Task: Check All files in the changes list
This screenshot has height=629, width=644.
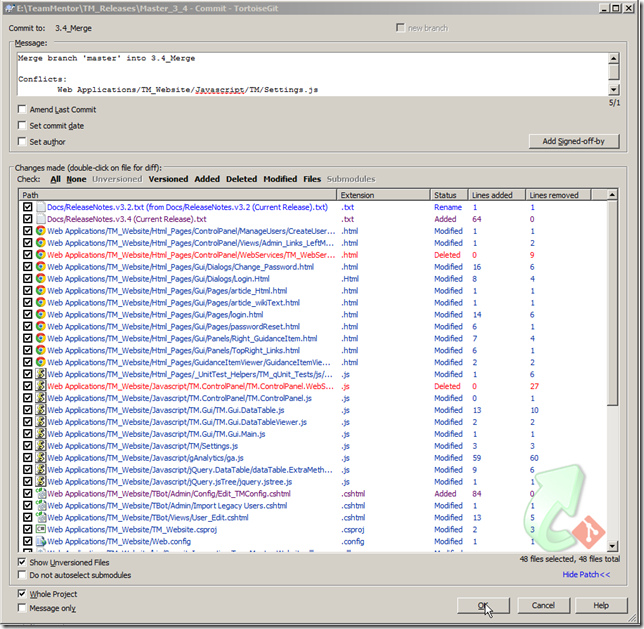Action: tap(55, 179)
